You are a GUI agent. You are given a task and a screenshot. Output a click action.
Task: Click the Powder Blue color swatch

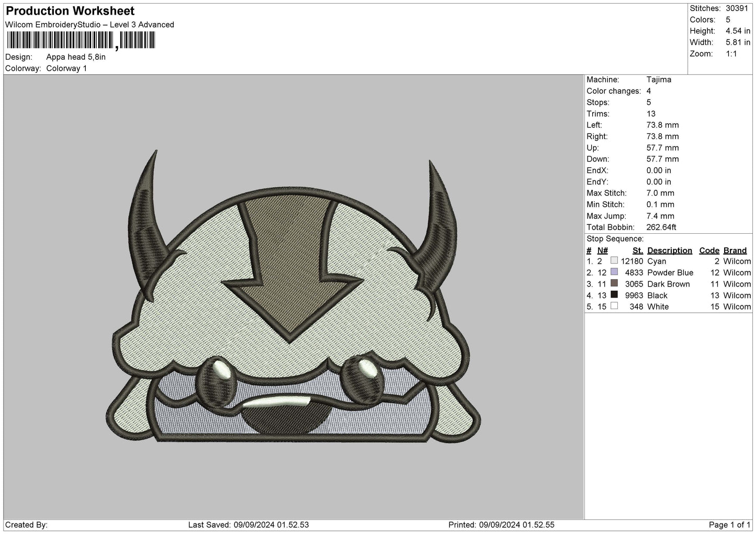click(x=614, y=272)
